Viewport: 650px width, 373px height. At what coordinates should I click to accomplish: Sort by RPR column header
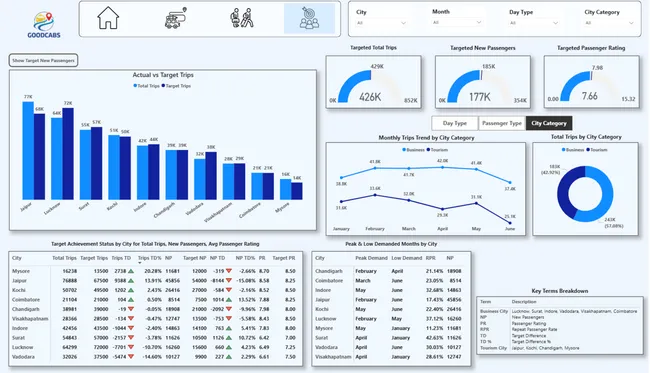point(431,258)
